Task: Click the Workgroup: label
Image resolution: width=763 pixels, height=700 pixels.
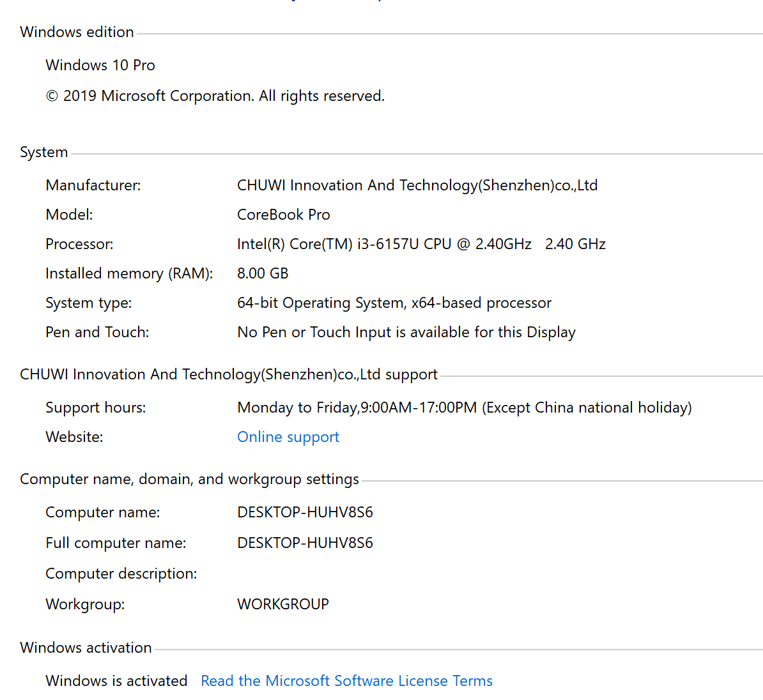Action: pos(85,604)
